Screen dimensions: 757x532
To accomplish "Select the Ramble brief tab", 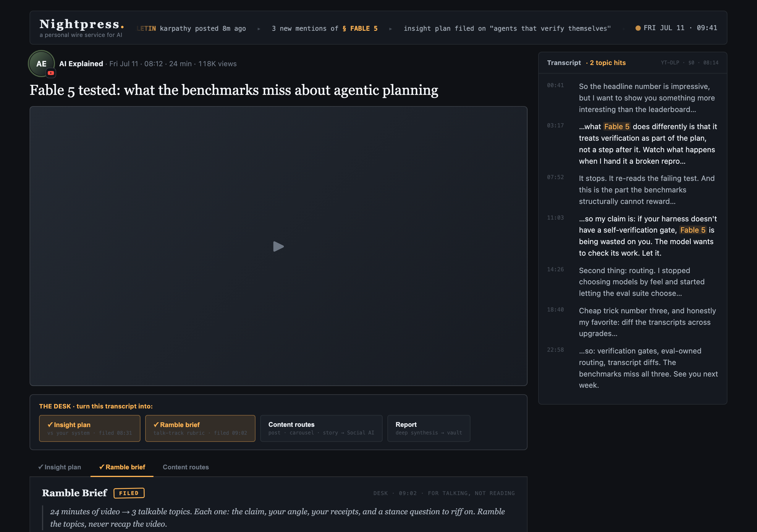I will click(122, 467).
